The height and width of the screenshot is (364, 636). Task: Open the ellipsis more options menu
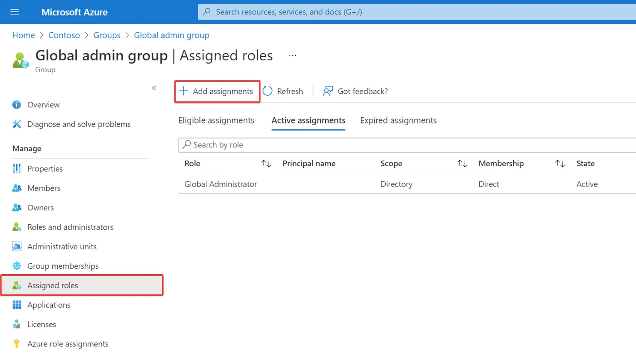pyautogui.click(x=293, y=56)
